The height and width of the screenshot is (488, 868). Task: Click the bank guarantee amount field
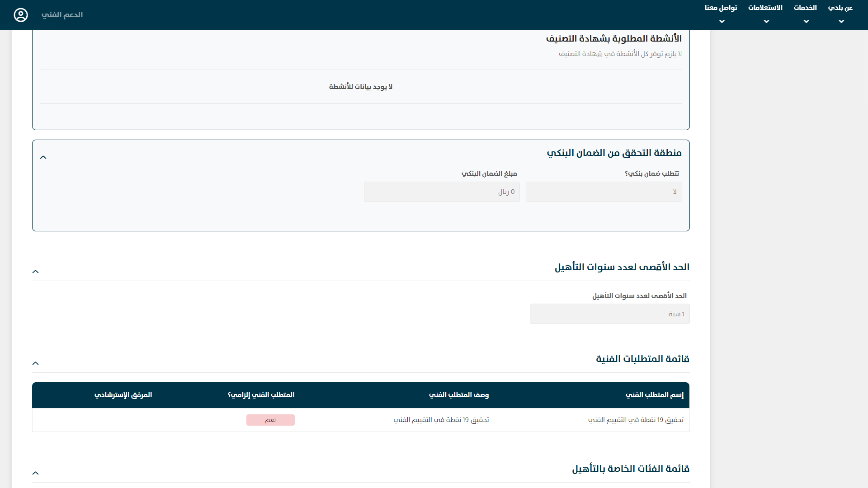(x=442, y=192)
